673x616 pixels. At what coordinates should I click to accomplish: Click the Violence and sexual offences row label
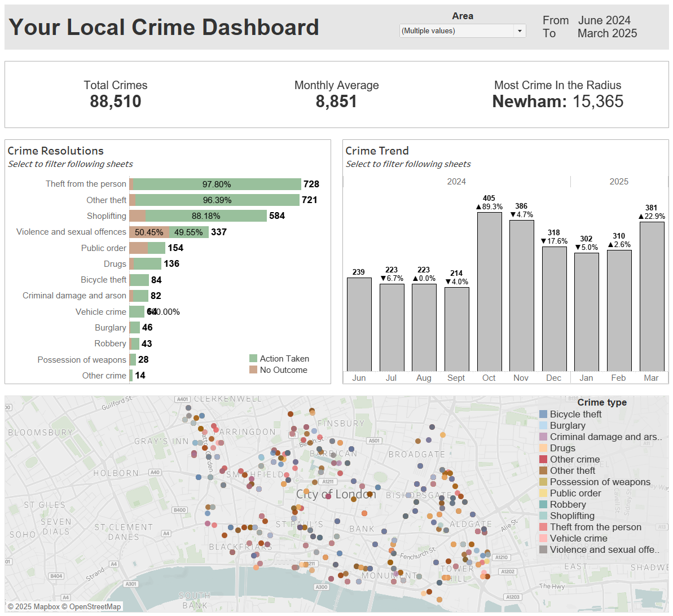click(71, 232)
